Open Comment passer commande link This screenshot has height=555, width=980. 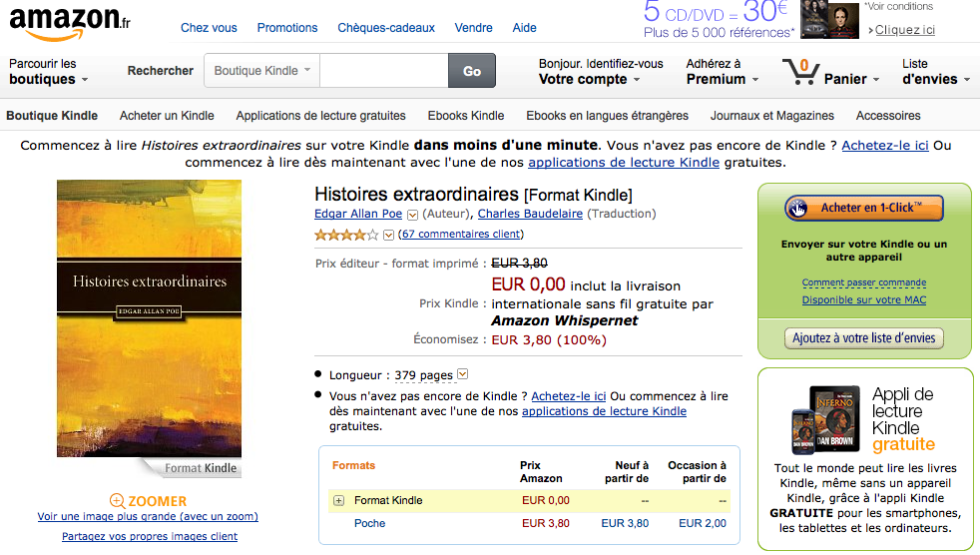[864, 282]
